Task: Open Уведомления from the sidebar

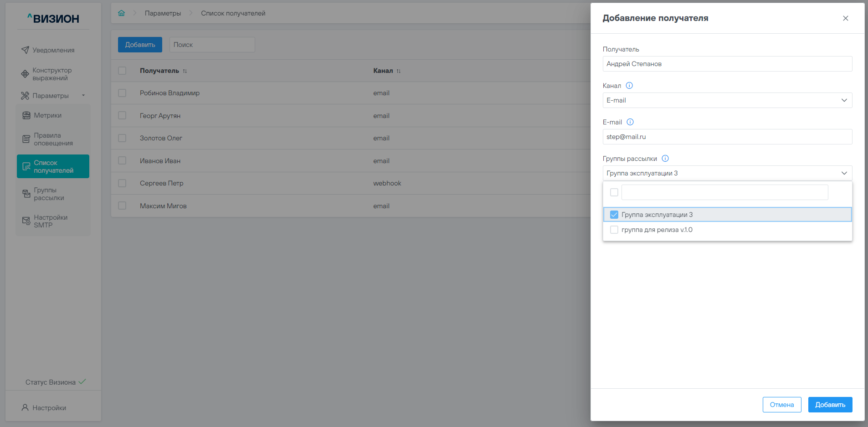Action: [53, 50]
